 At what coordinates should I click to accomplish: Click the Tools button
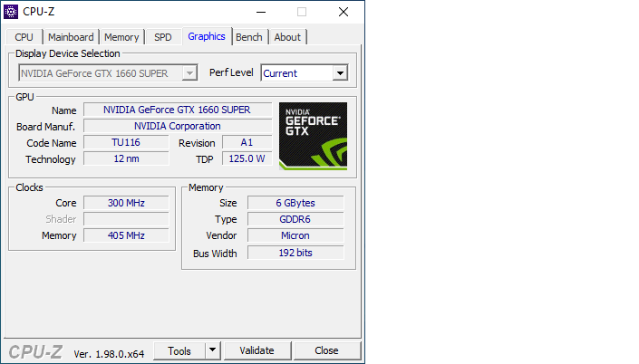pos(179,350)
